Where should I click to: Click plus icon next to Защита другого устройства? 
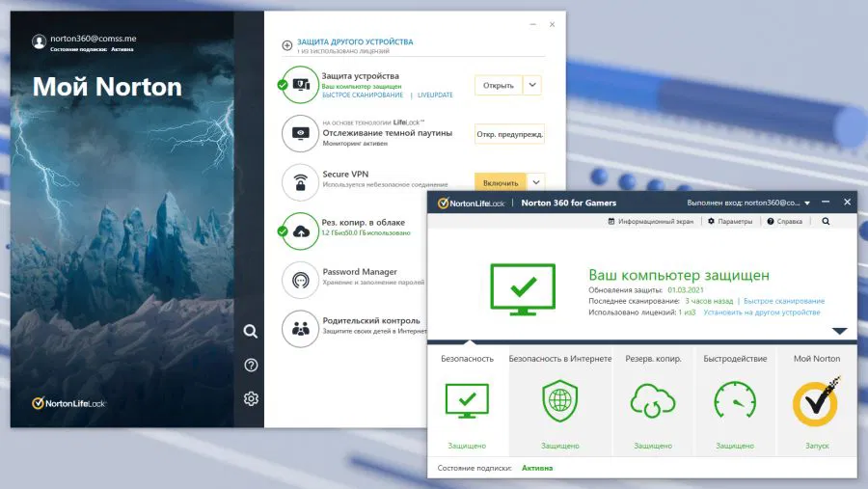[x=286, y=45]
